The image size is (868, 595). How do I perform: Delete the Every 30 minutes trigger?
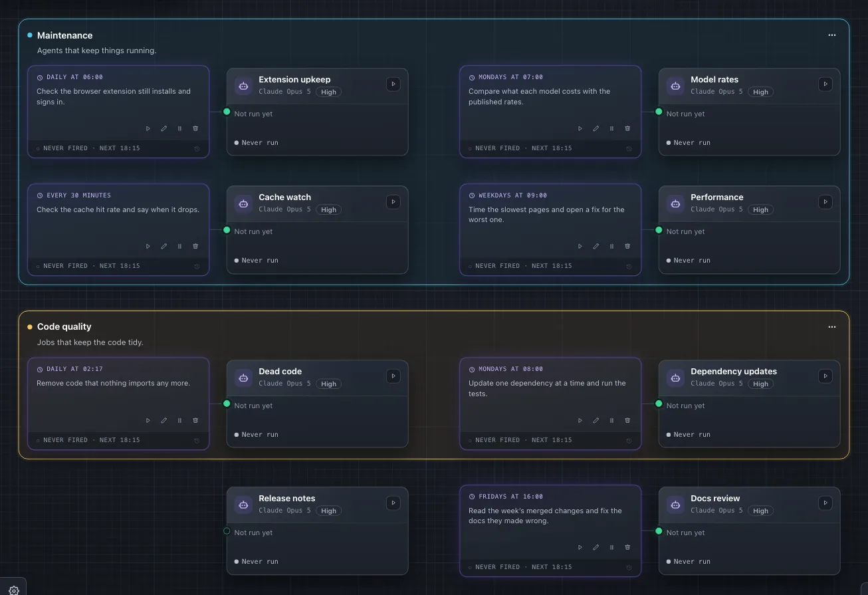point(195,246)
